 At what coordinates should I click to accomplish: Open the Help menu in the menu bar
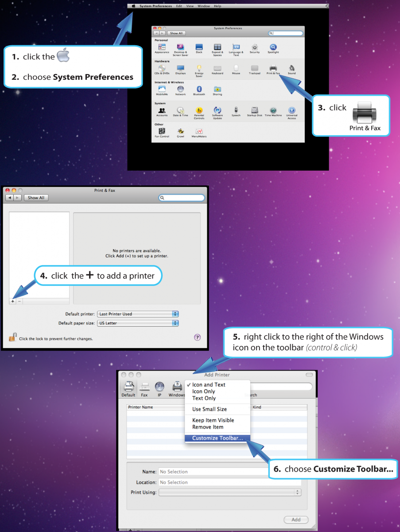(x=217, y=6)
